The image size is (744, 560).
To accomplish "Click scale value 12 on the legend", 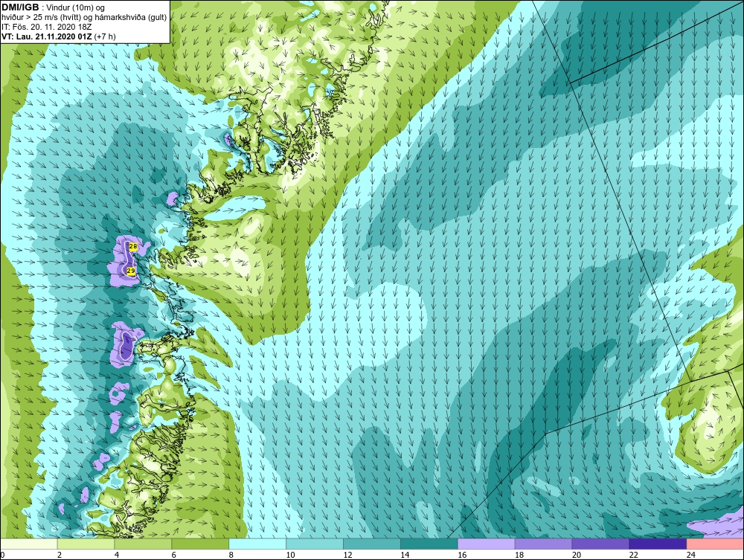I will (347, 555).
